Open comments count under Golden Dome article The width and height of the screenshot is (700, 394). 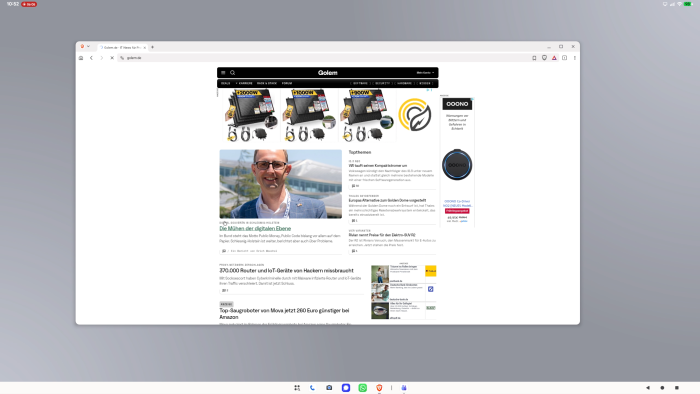pyautogui.click(x=354, y=220)
